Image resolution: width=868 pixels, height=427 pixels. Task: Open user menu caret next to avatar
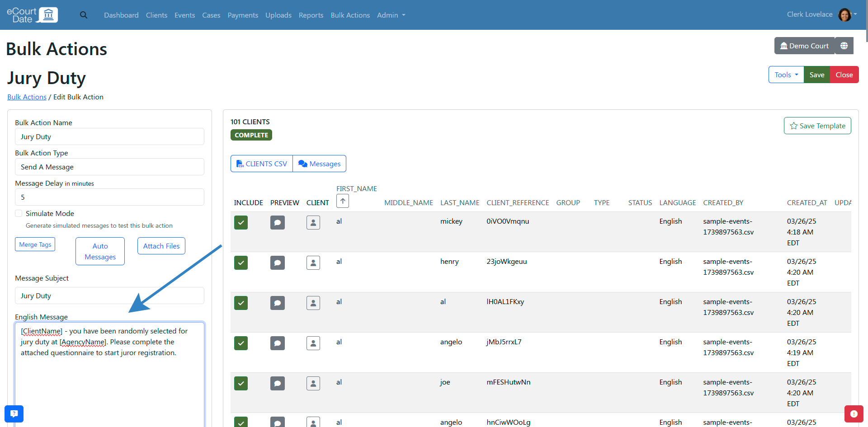pyautogui.click(x=855, y=14)
